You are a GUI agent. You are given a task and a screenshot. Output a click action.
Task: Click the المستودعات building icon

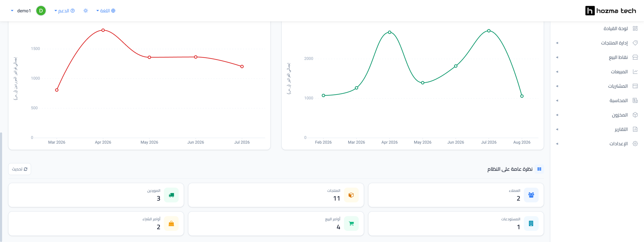531,224
